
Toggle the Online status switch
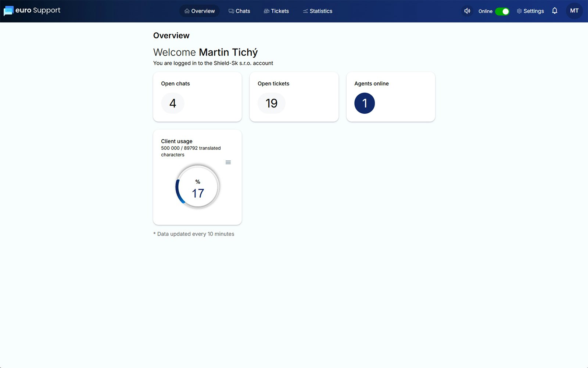coord(502,11)
